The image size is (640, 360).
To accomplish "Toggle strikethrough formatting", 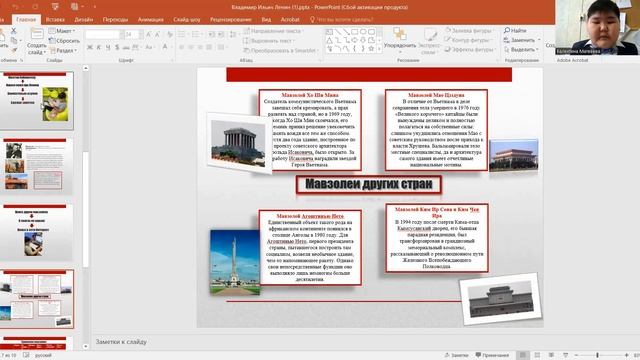I will click(x=126, y=47).
